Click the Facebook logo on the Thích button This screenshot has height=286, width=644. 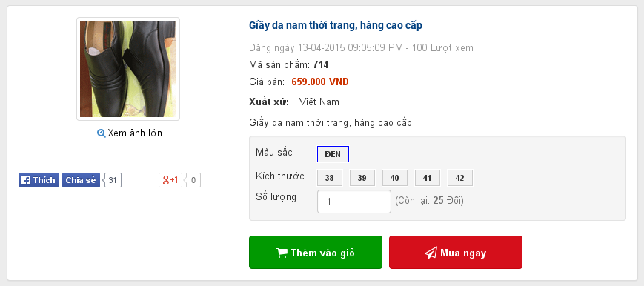[x=26, y=180]
